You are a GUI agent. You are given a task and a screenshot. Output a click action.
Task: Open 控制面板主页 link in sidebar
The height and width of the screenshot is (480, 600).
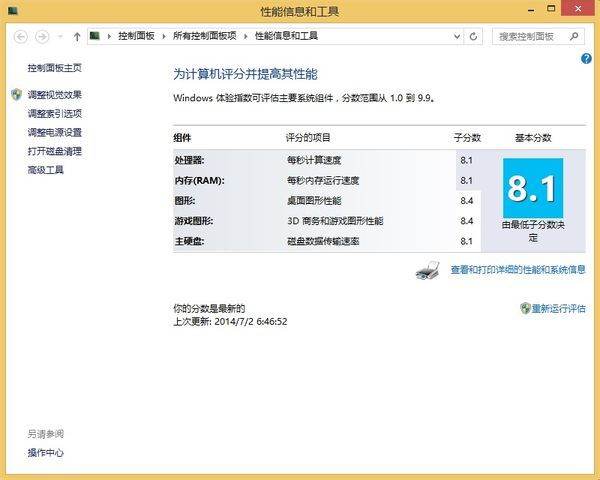(55, 68)
